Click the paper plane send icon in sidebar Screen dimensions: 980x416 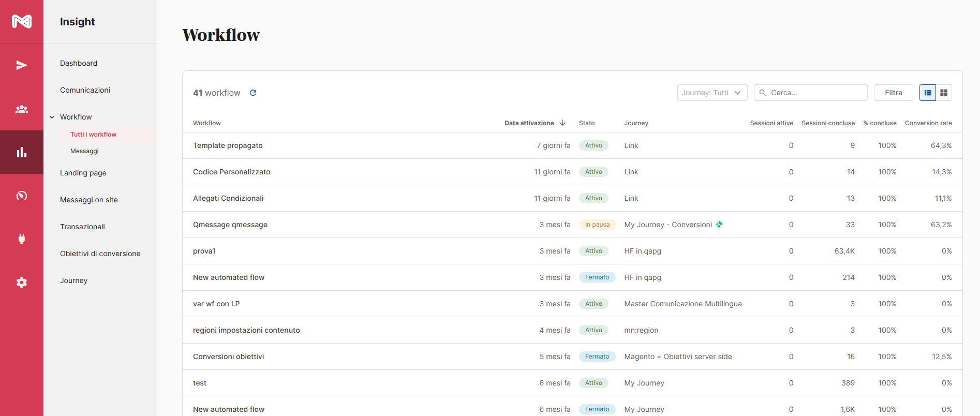point(22,65)
